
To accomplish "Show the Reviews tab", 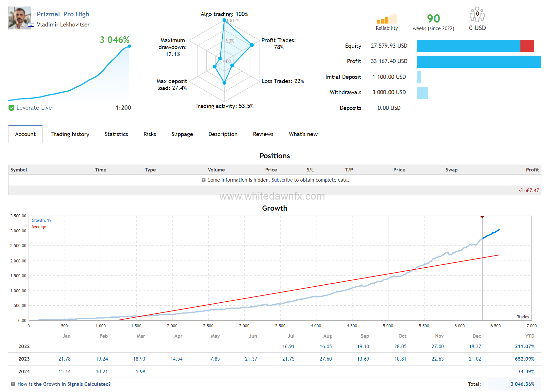I will (x=263, y=134).
